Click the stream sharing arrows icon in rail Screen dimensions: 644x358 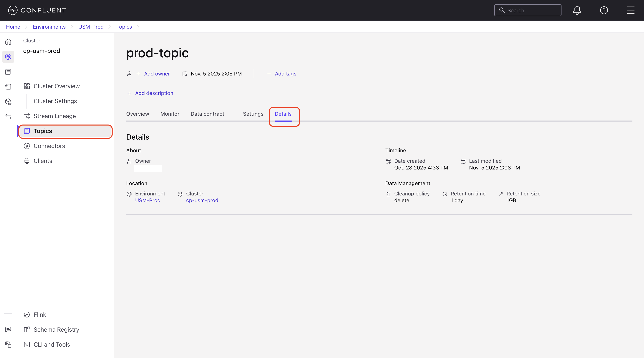(x=8, y=117)
